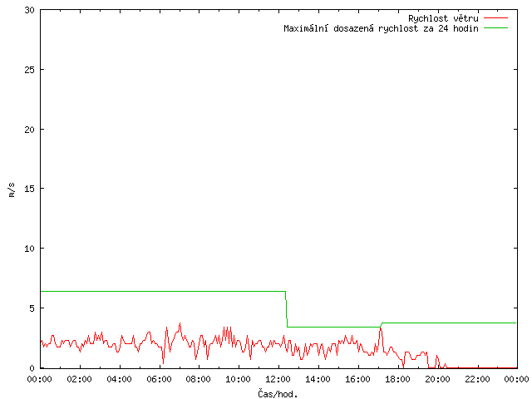Screen dimensions: 532x399
Task: Click the x-axis label 02:00
Action: (x=80, y=379)
